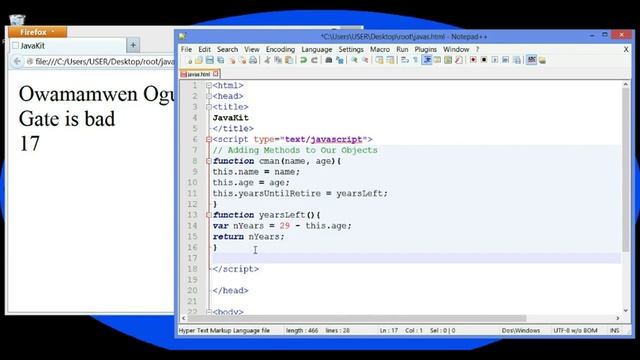Select the JavaKit tab in Firefox
The image size is (640, 360).
tap(67, 46)
